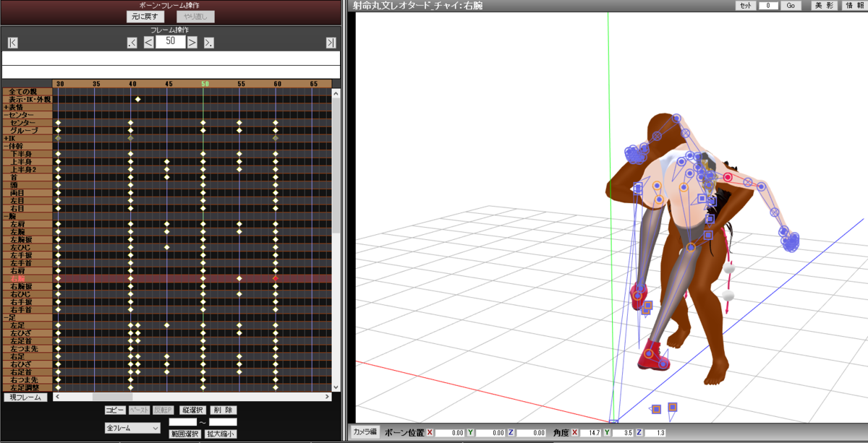
Task: Click 表示･IK･外観 keyframe at frame 41
Action: 137,99
